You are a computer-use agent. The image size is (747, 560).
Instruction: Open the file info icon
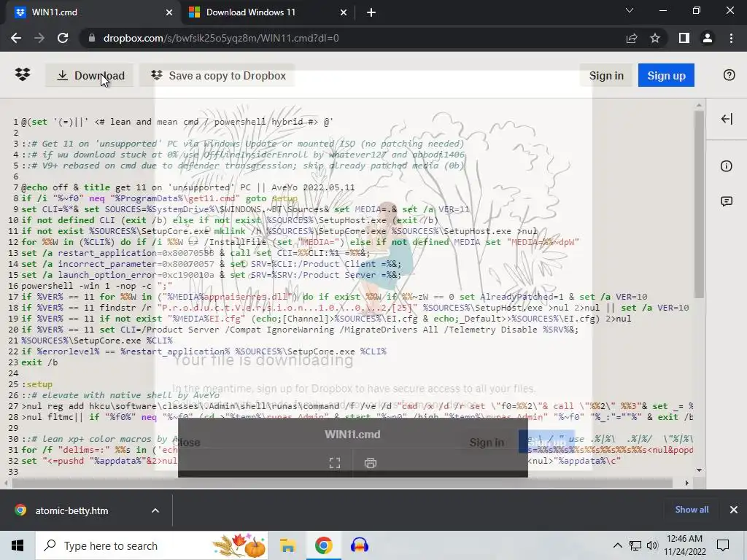[726, 166]
